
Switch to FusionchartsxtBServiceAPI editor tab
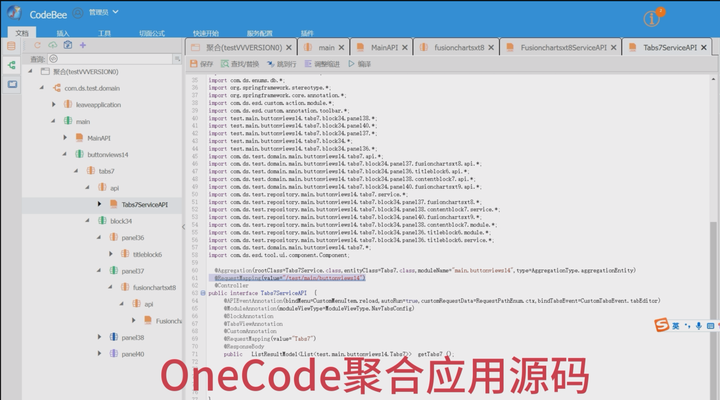pyautogui.click(x=563, y=47)
